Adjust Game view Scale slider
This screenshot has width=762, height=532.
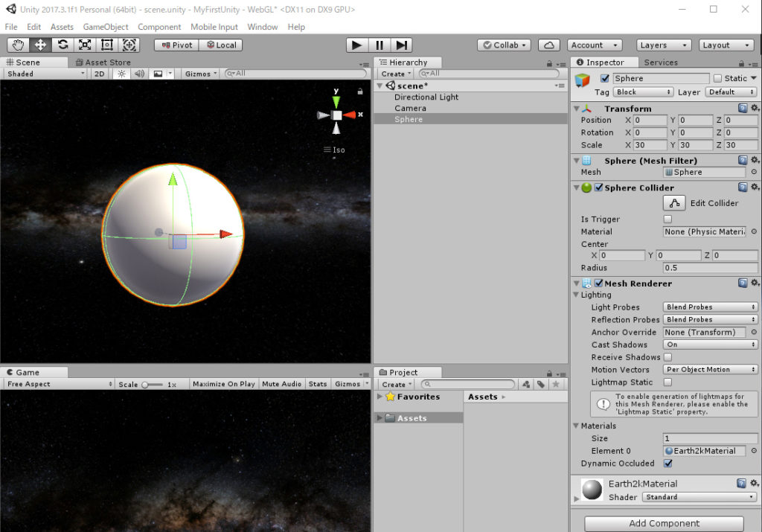[x=153, y=384]
